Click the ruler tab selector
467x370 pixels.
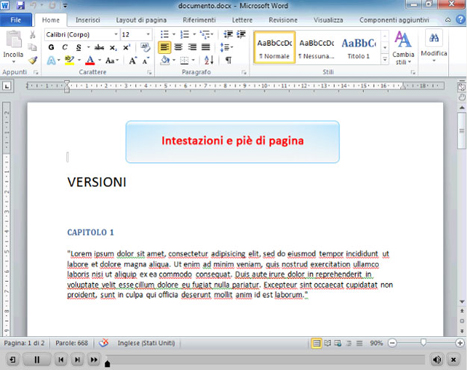(x=7, y=86)
